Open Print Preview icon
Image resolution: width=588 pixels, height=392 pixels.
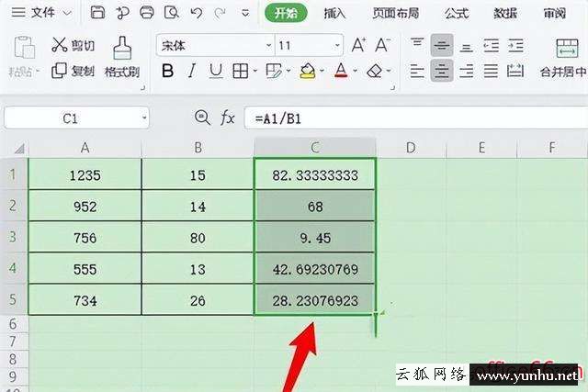[172, 13]
